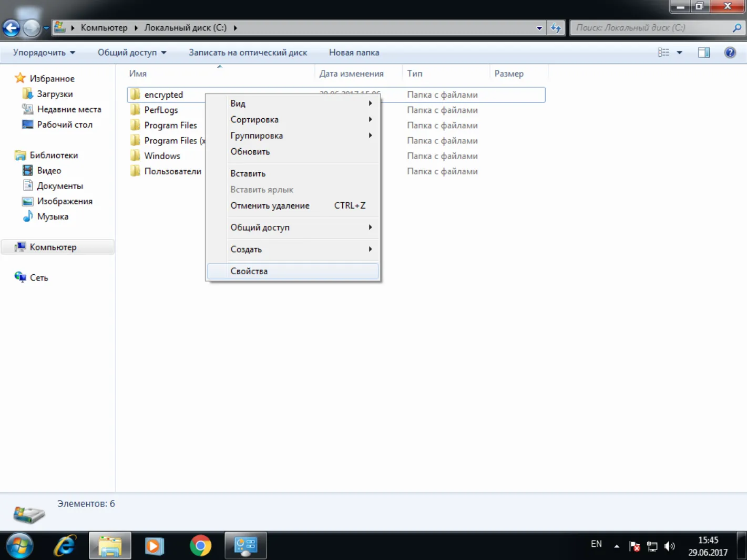The height and width of the screenshot is (560, 747).
Task: Click the Action Center flag icon
Action: pos(635,546)
